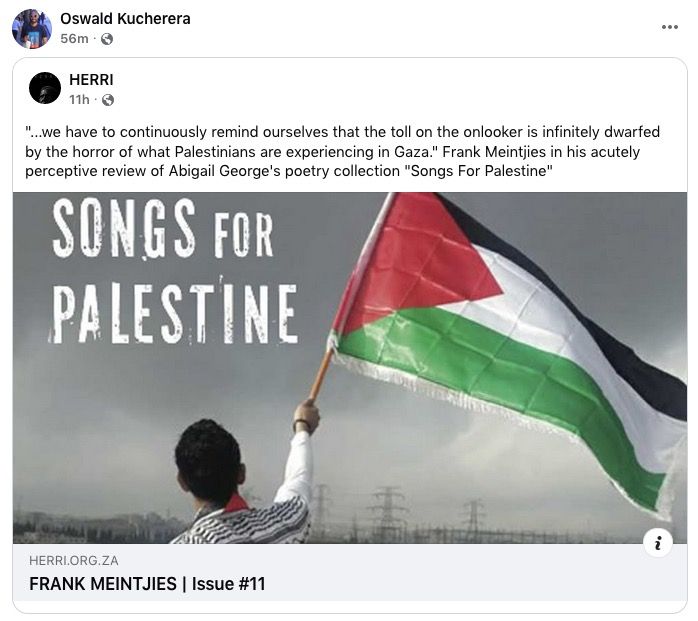The height and width of the screenshot is (621, 698).
Task: Click the 56m post timestamp
Action: point(73,39)
